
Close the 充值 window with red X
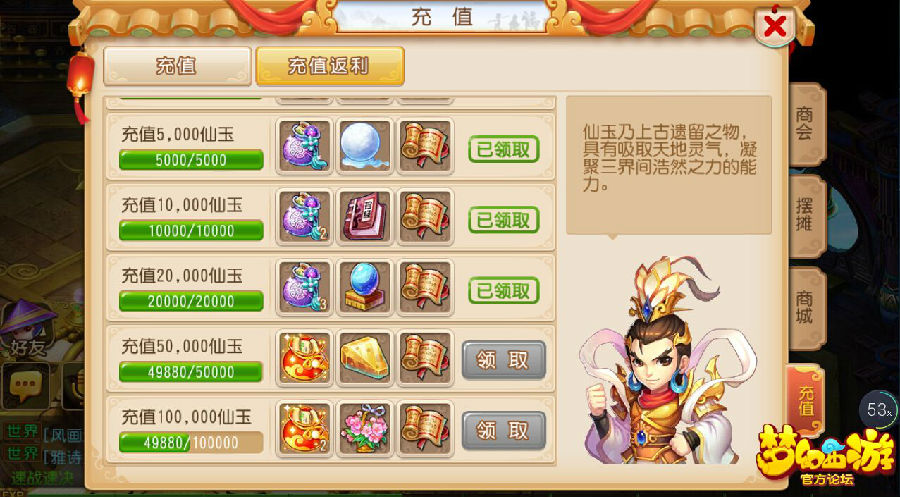point(775,26)
